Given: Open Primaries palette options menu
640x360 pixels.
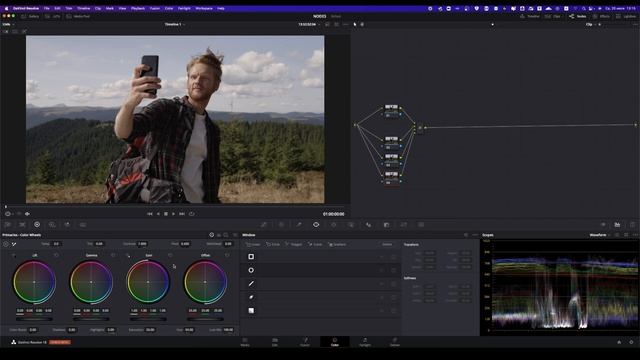Looking at the screenshot, I should pyautogui.click(x=235, y=235).
